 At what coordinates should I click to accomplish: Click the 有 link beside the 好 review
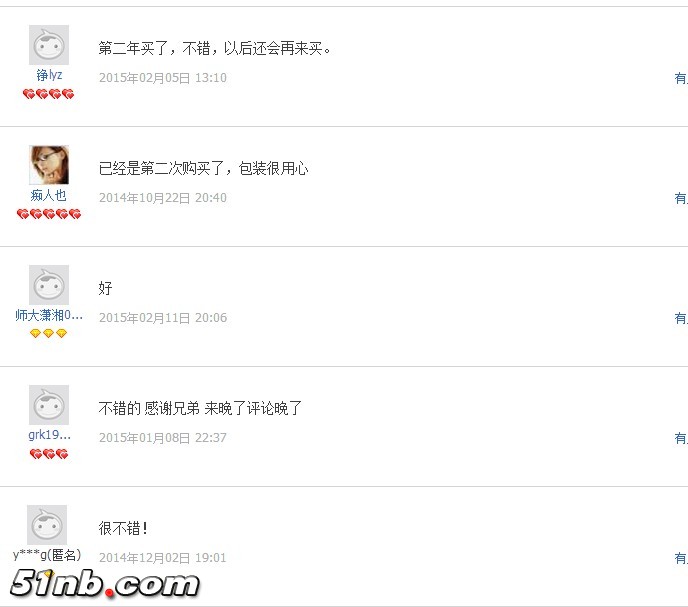click(x=681, y=318)
